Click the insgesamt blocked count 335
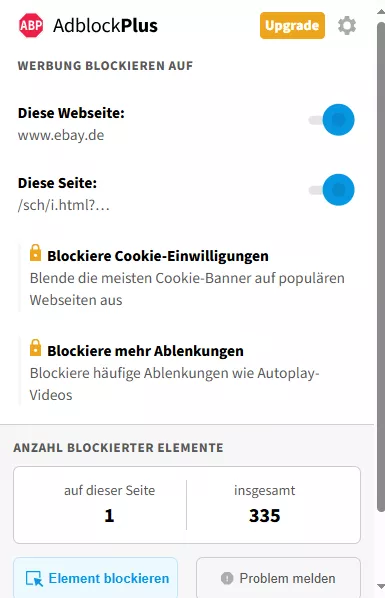This screenshot has width=385, height=598. click(264, 516)
